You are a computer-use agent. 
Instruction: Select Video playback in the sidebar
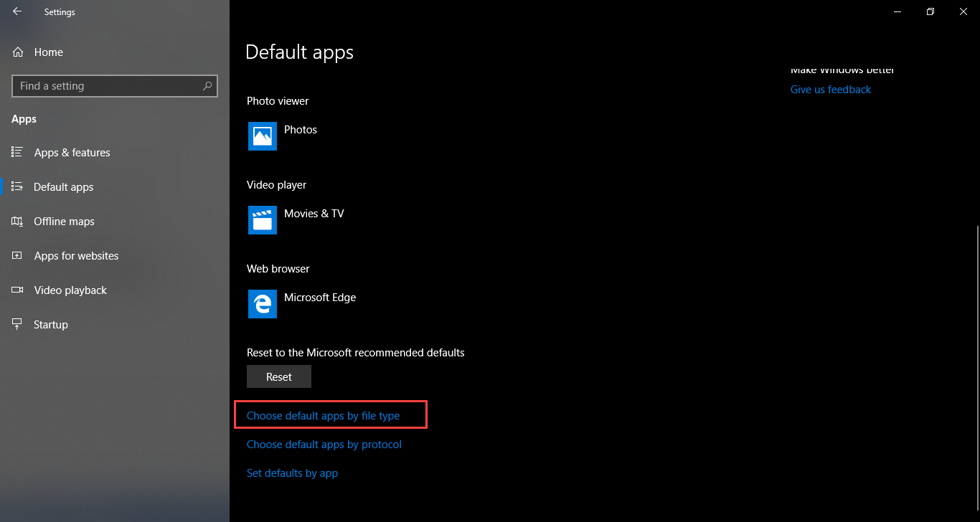(x=69, y=290)
